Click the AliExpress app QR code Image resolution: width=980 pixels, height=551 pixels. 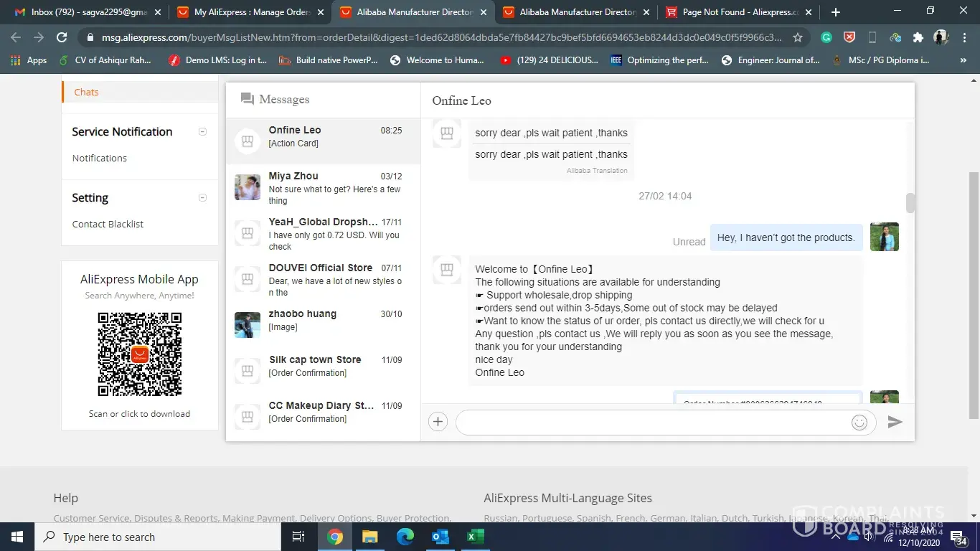click(x=140, y=354)
